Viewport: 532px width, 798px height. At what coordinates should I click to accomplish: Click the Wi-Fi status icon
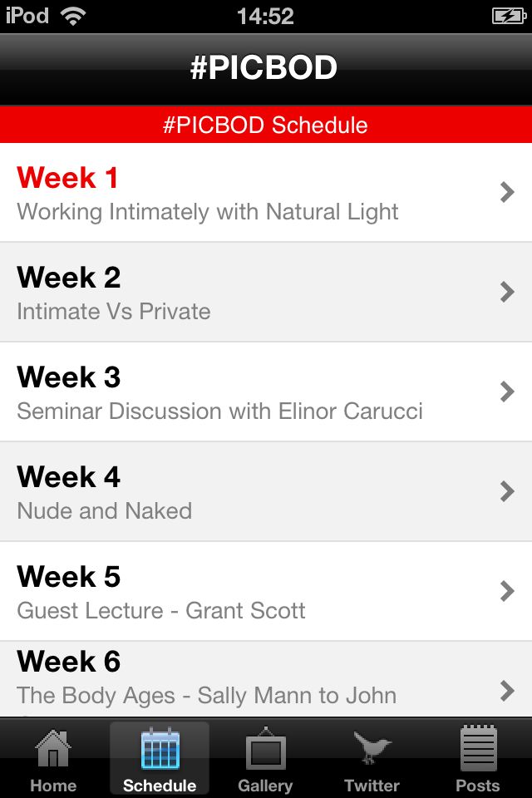pos(73,17)
